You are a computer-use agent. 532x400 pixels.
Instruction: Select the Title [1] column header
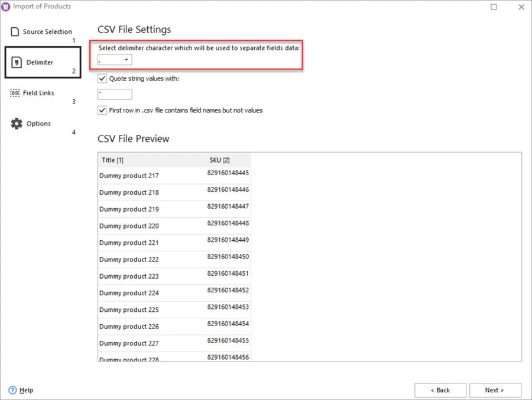pos(112,160)
